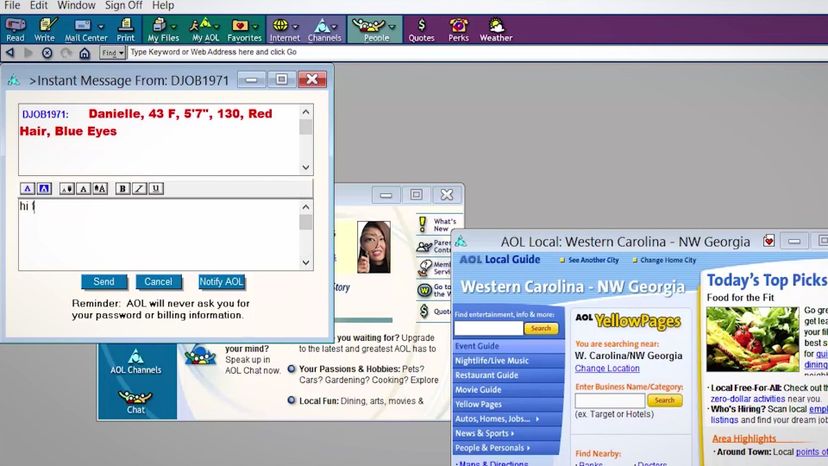Send the instant message
Viewport: 828px width, 466px height.
(x=104, y=282)
